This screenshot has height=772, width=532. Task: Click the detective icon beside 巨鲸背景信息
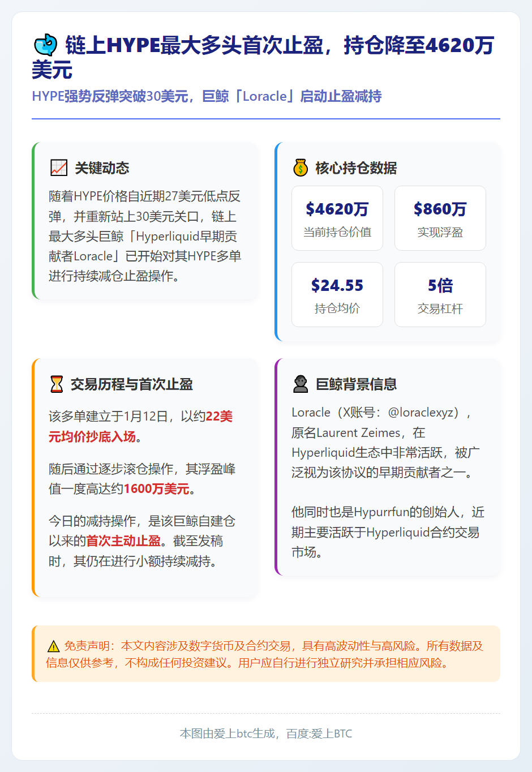pos(301,384)
